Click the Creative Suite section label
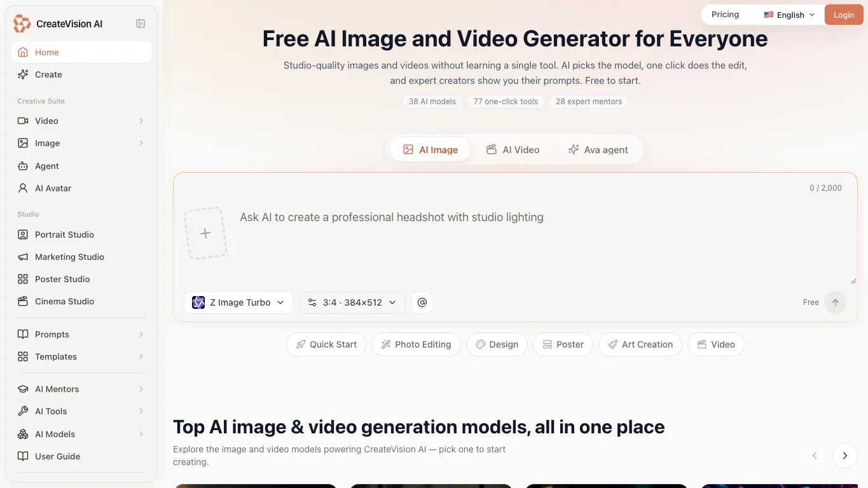 (x=41, y=101)
